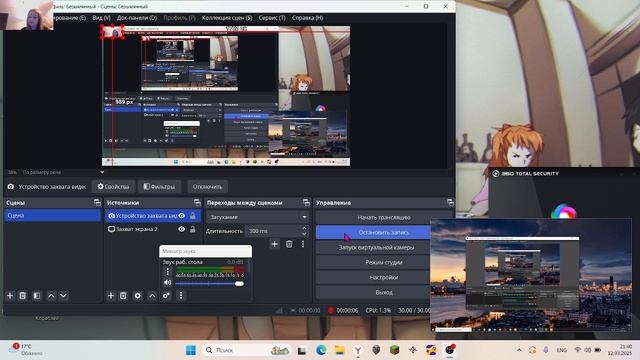The width and height of the screenshot is (640, 360).
Task: Lock the Устройство захвата видео source
Action: click(193, 216)
